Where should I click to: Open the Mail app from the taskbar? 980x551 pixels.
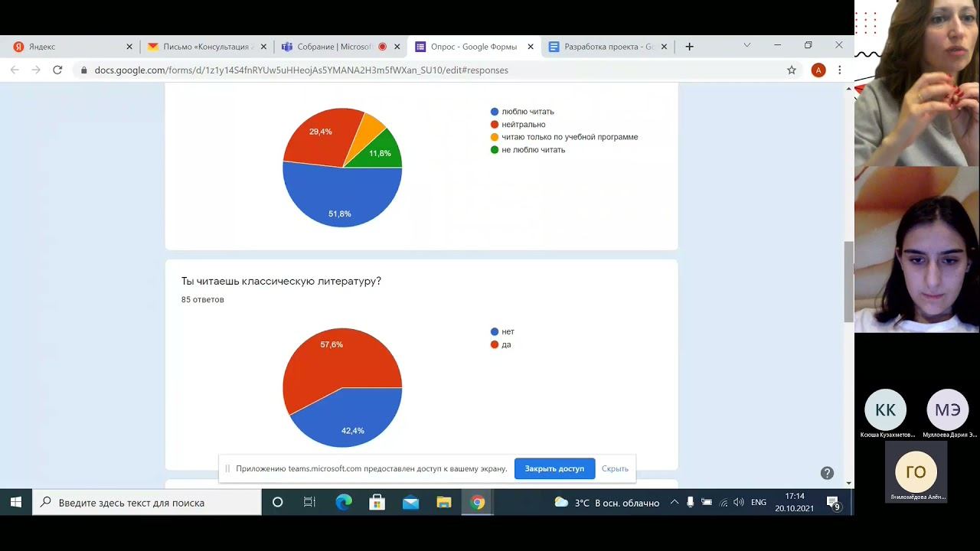(410, 503)
